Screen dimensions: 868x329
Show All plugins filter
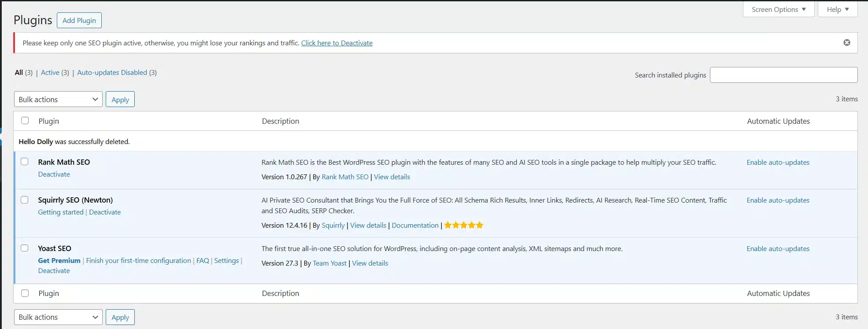pyautogui.click(x=19, y=72)
